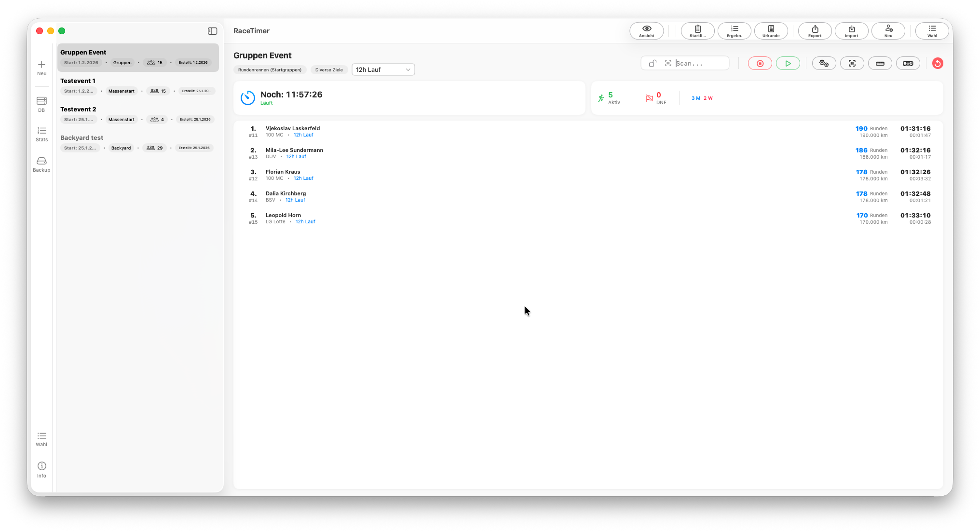Click the time 01:33:10 of Leopold Horn
This screenshot has width=980, height=532.
pyautogui.click(x=915, y=216)
